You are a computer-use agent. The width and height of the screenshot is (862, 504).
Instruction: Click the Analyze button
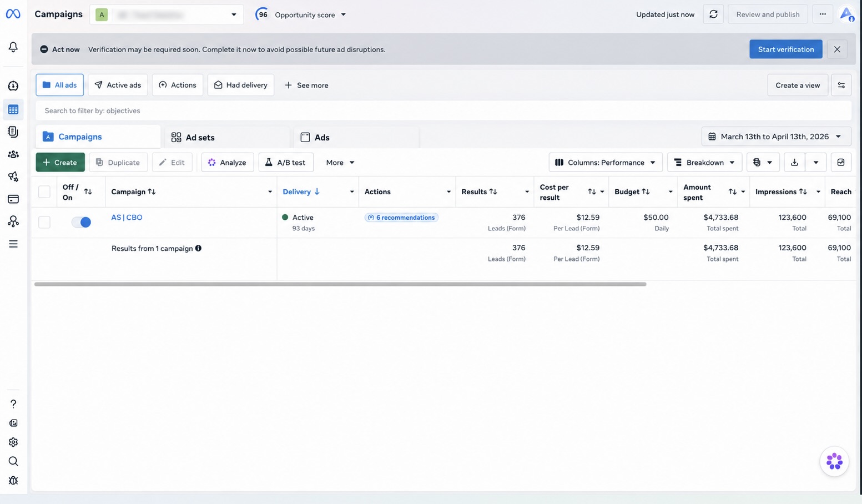pyautogui.click(x=227, y=163)
